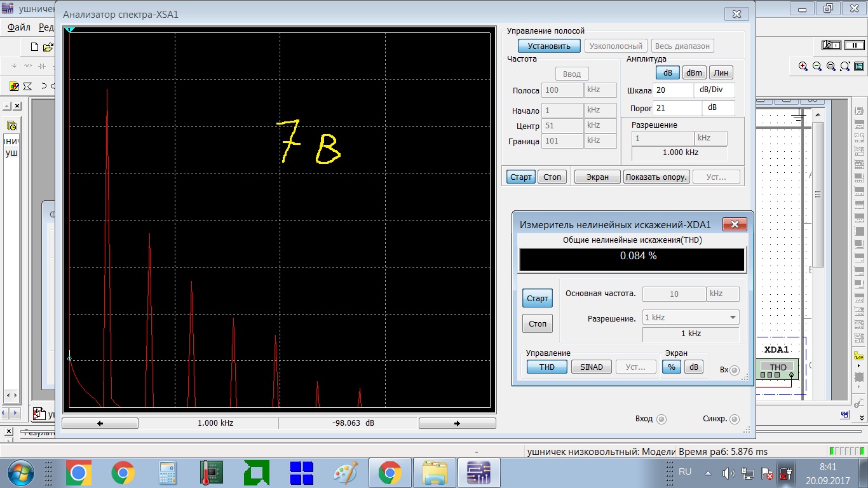Screen dimensions: 868x488
Task: Open file using the folder toolbar icon
Action: click(x=48, y=47)
